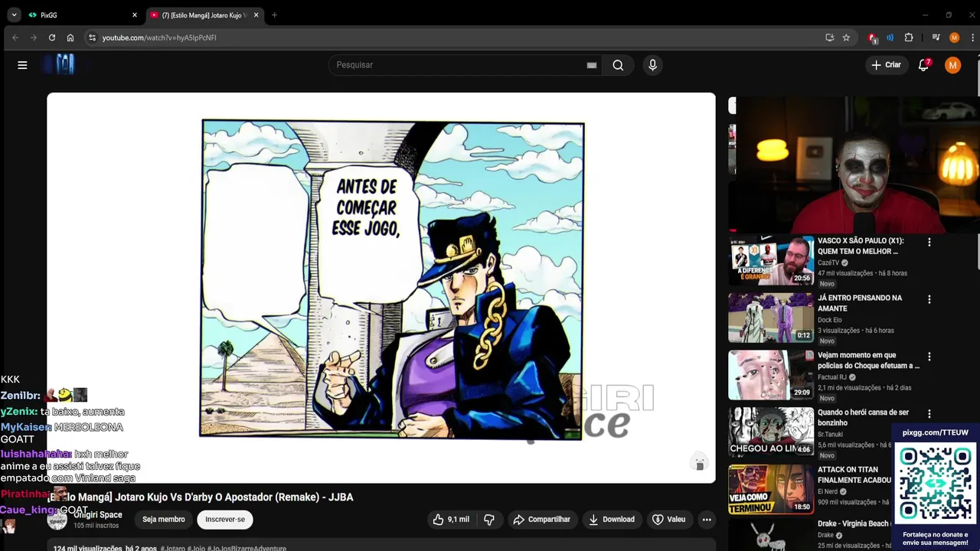
Task: Open options for Quando o herói cansa video
Action: 929,414
